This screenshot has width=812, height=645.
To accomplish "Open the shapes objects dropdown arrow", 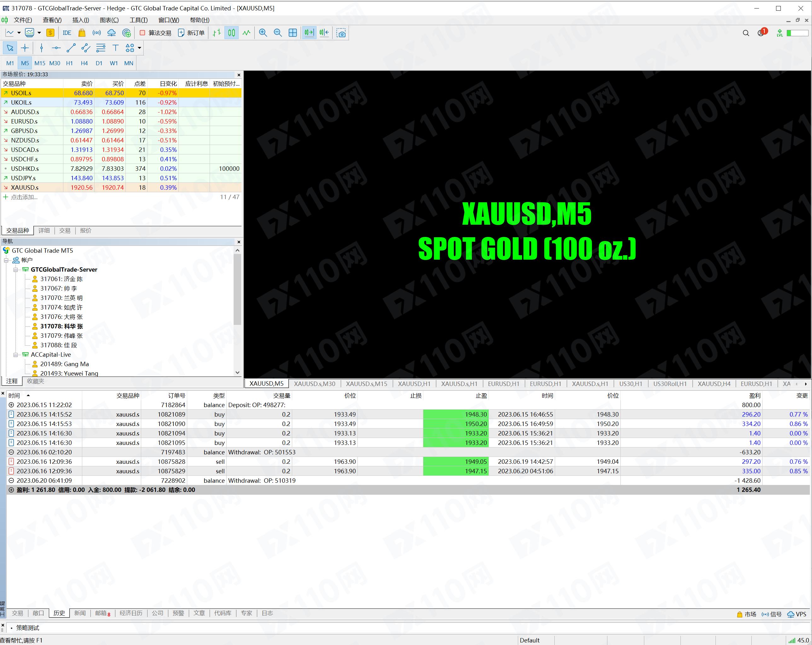I will tap(139, 48).
